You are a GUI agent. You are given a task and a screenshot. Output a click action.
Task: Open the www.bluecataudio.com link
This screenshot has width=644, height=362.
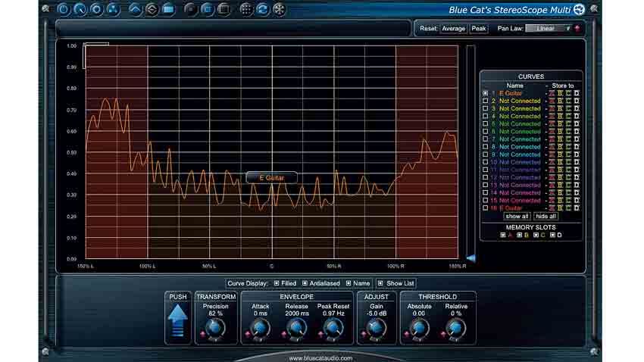click(x=320, y=358)
